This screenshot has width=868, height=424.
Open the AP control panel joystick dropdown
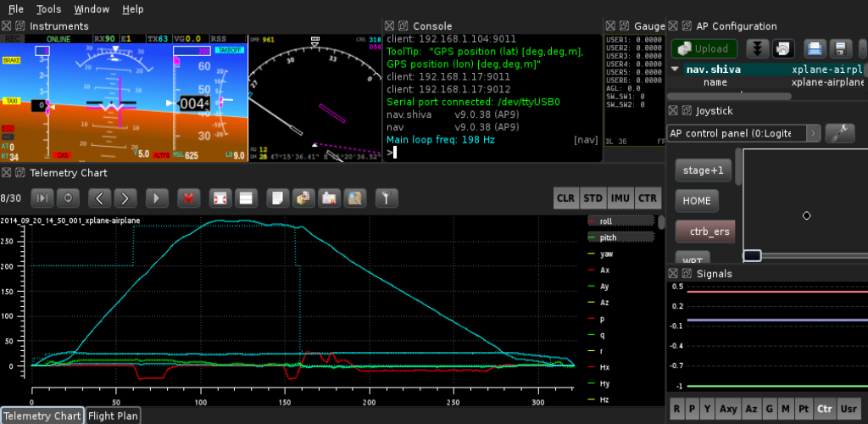pos(743,133)
